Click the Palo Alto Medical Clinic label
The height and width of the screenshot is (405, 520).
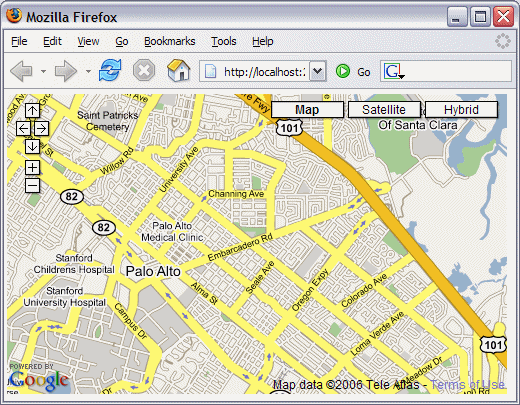172,232
